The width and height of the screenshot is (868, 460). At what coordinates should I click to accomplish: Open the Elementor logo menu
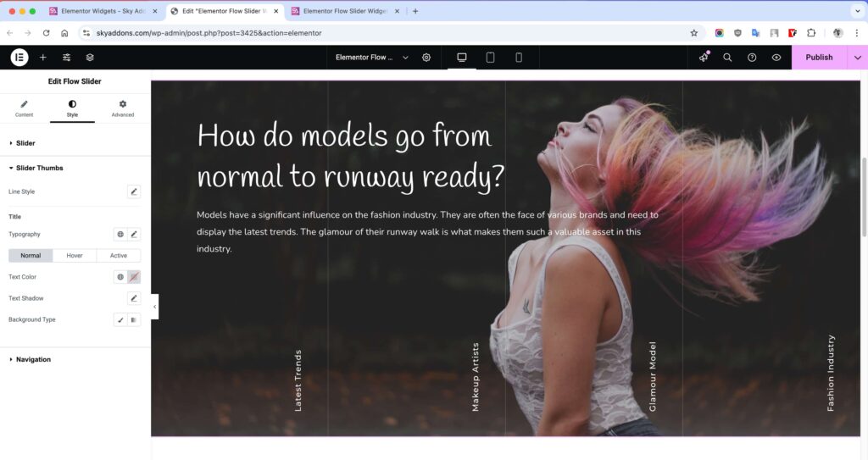[x=19, y=57]
